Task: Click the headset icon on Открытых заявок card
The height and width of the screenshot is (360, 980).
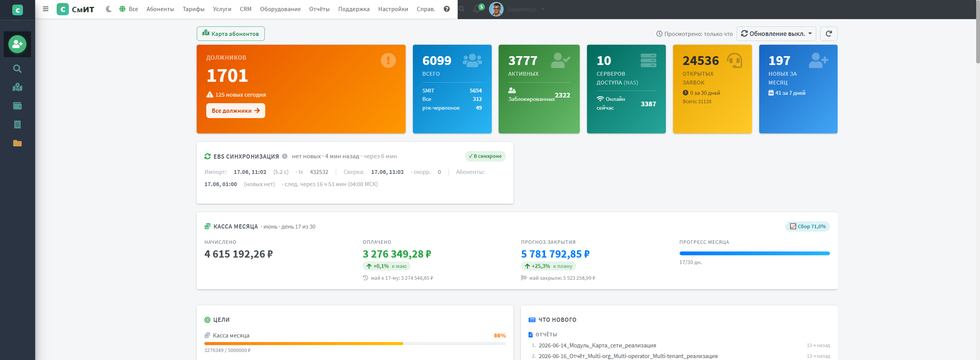Action: pos(735,60)
